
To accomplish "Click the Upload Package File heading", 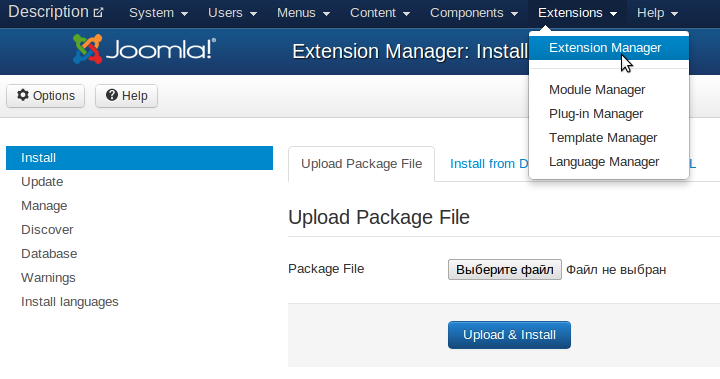I will 379,217.
